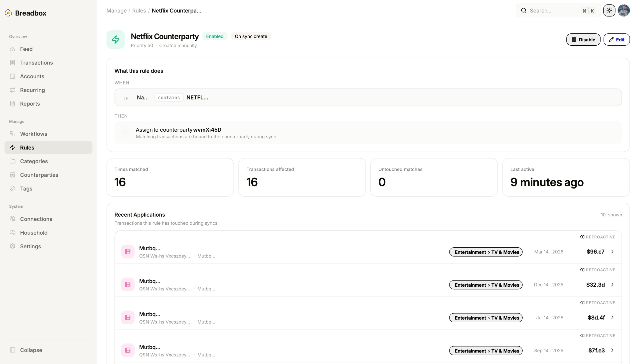Click the Manage breadcrumb link
639x364 pixels.
[116, 10]
